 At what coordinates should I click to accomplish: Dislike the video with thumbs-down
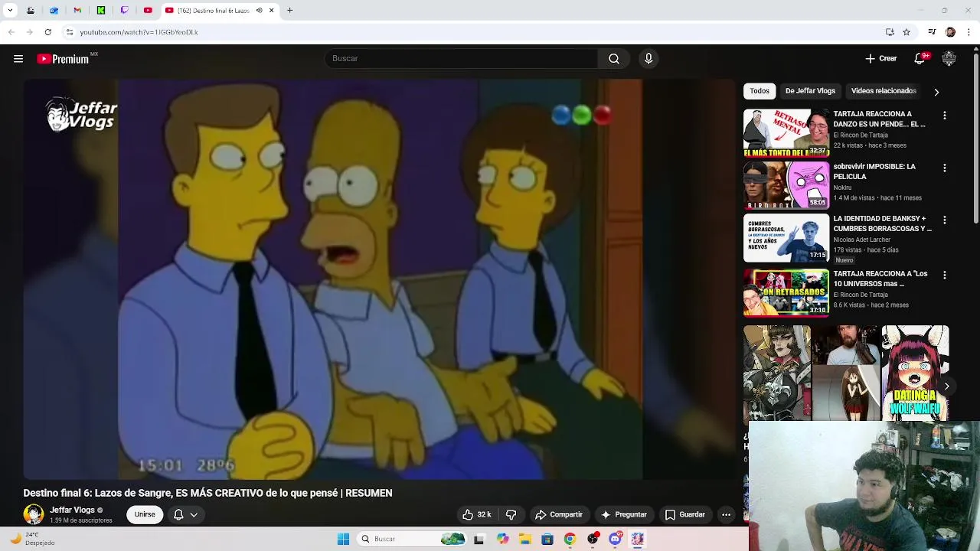511,515
